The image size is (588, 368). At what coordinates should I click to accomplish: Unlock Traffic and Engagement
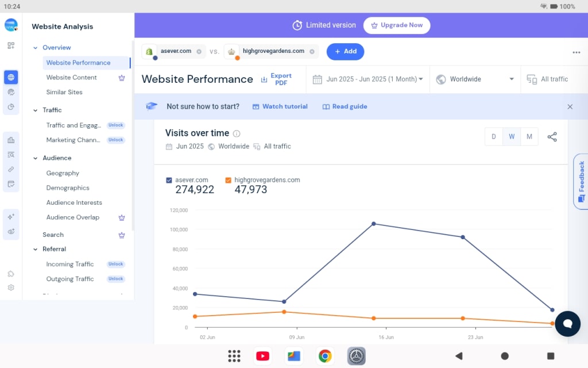pyautogui.click(x=115, y=125)
